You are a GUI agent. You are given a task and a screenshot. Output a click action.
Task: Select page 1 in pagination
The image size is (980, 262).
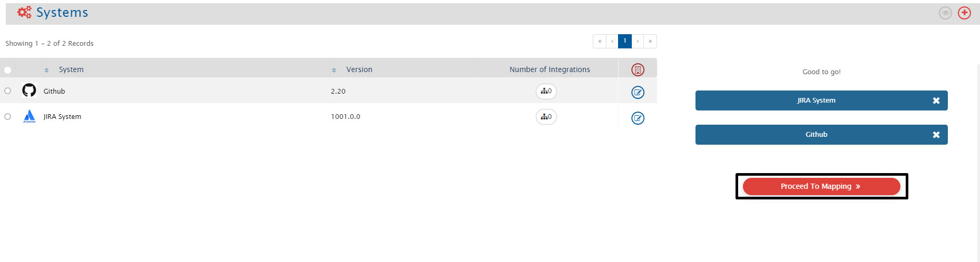(x=625, y=41)
